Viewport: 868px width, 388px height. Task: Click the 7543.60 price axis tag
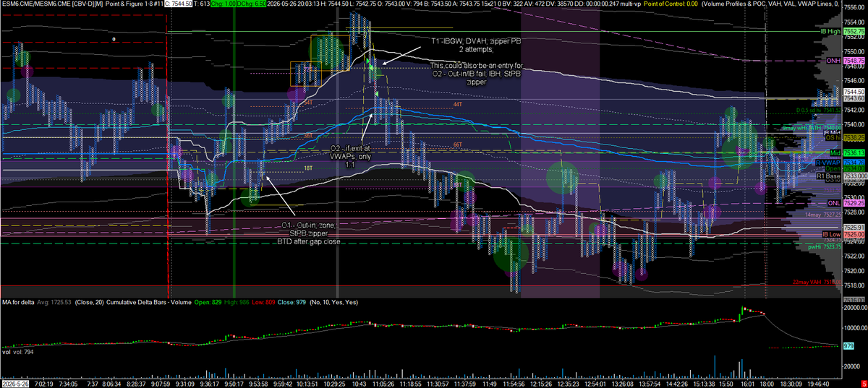click(854, 98)
